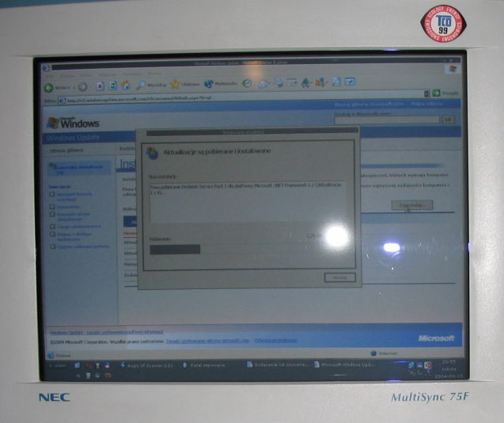Click the Forward arrow toolbar icon
Viewport: 504px width, 423px height.
82,87
